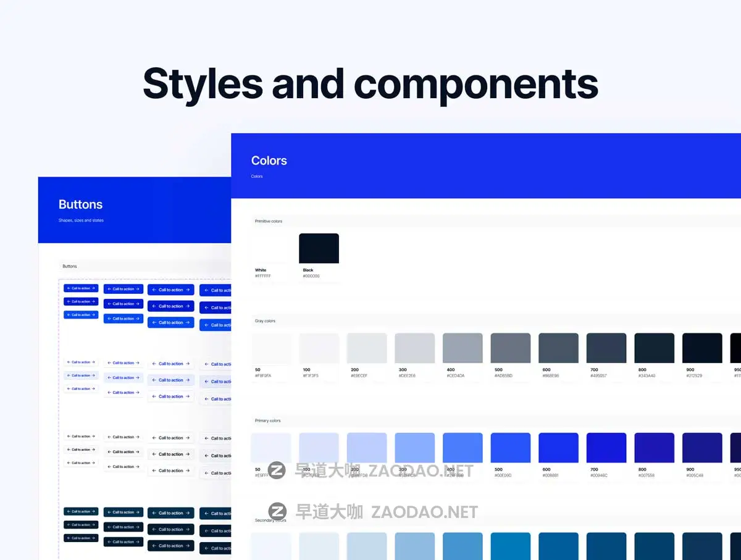
Task: Pick the Primary 100 color swatch
Action: 319,448
